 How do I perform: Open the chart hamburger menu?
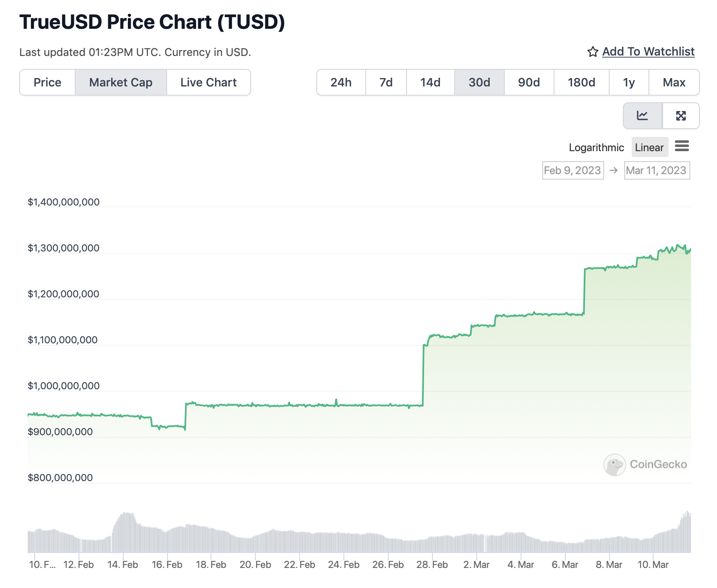(x=681, y=146)
